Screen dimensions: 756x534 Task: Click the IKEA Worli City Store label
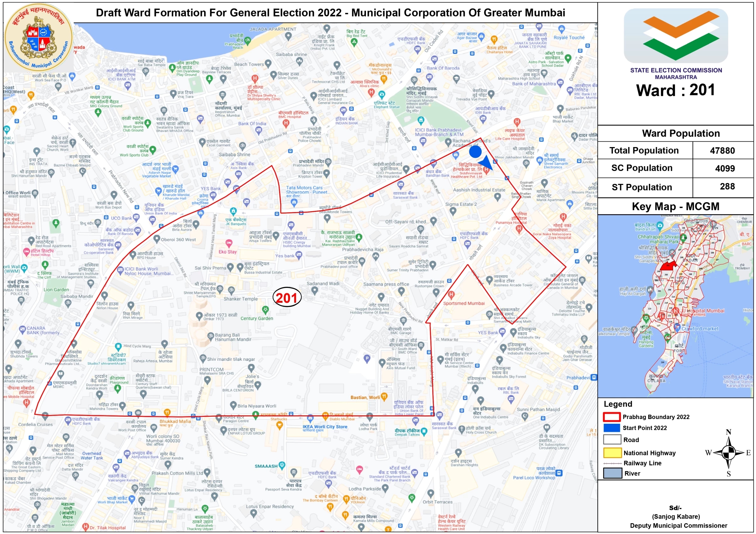coord(325,427)
